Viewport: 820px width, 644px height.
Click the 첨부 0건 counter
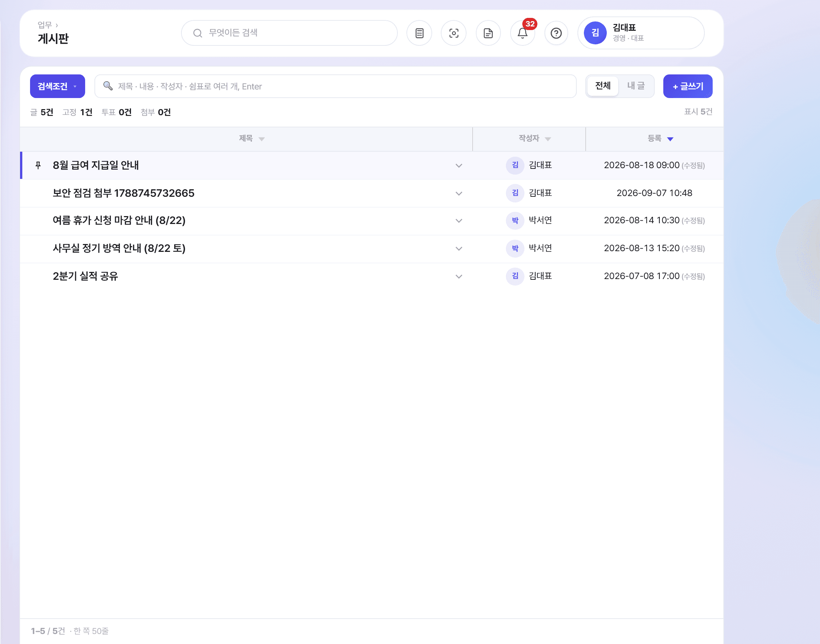[156, 112]
